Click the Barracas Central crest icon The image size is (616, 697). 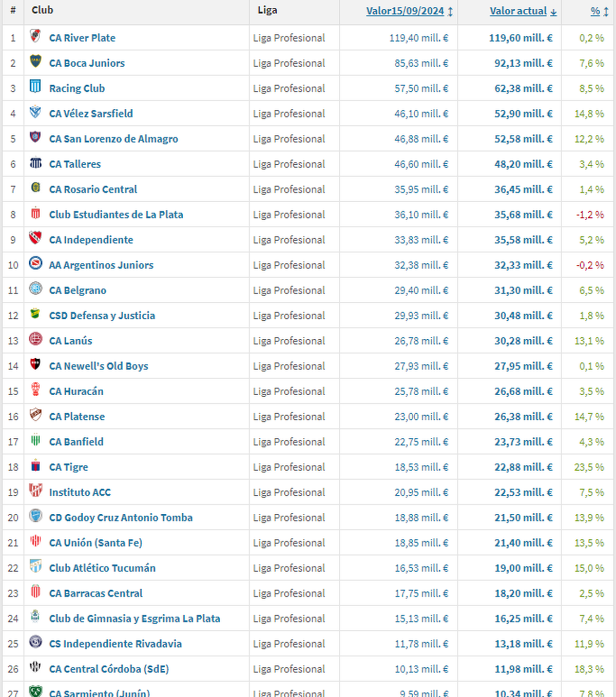35,591
